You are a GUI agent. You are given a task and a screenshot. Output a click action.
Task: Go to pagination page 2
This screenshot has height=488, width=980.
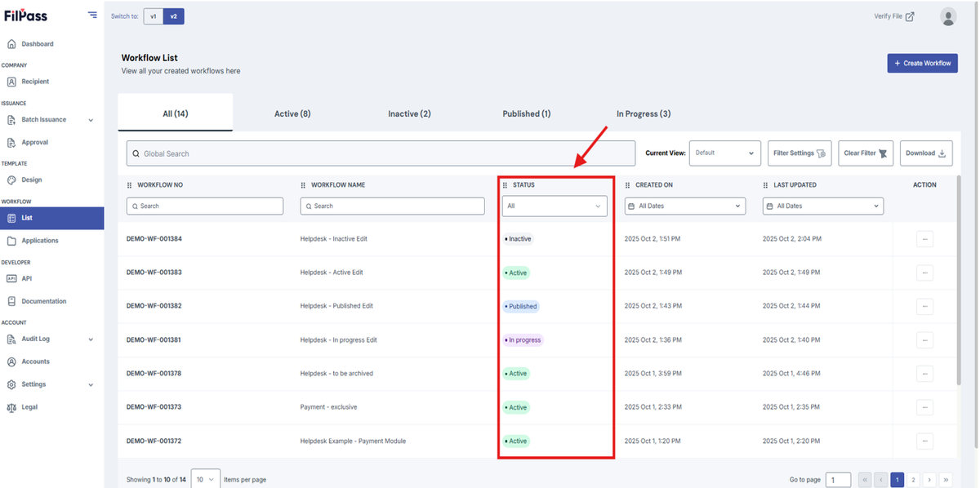coord(913,480)
